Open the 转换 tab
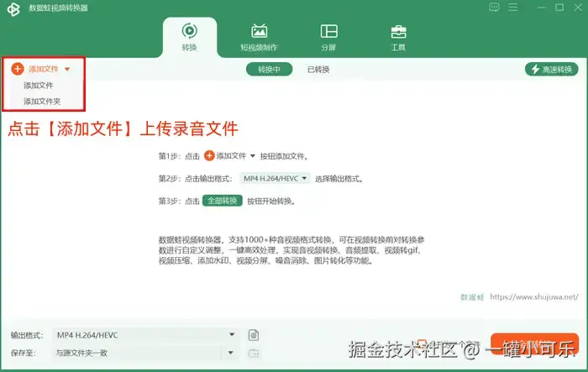 coord(189,37)
